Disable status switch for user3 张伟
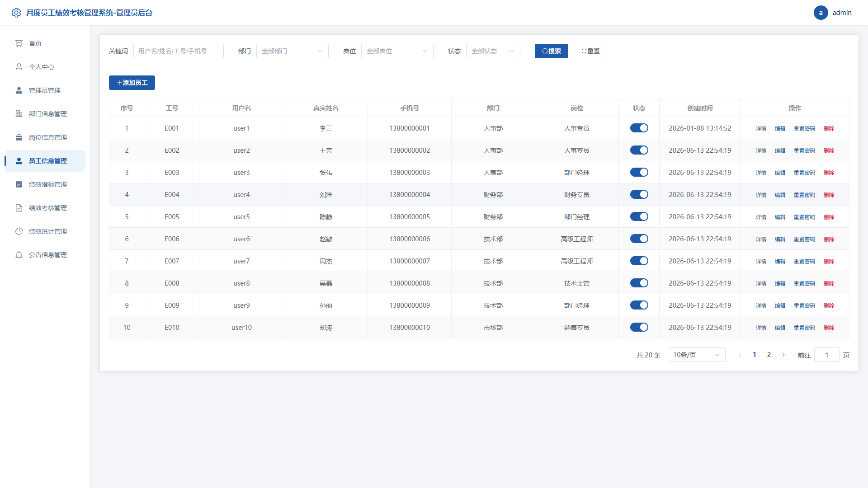Image resolution: width=868 pixels, height=488 pixels. point(639,172)
